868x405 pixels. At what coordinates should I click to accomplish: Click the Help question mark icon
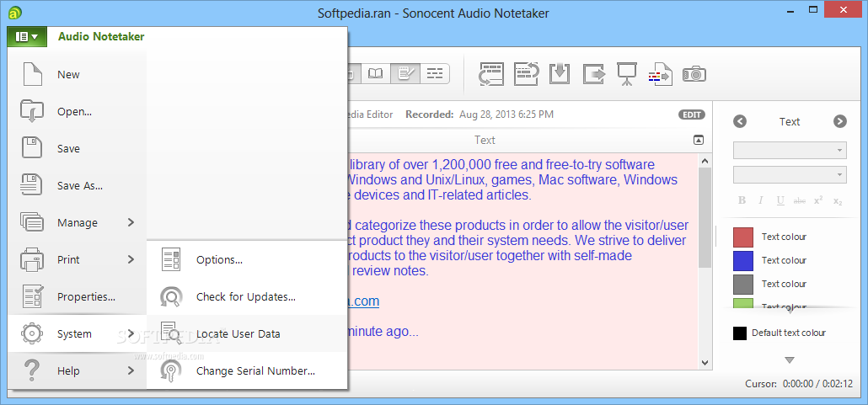pyautogui.click(x=32, y=370)
